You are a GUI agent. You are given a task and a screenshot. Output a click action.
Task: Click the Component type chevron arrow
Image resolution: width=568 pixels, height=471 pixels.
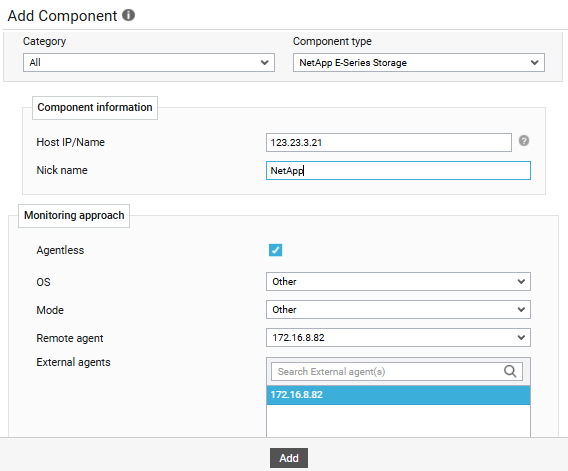(x=535, y=63)
